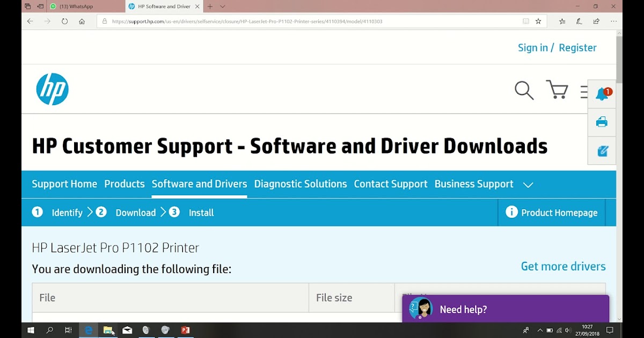Viewport: 644px width, 338px height.
Task: Go to browser Home icon
Action: [x=82, y=21]
